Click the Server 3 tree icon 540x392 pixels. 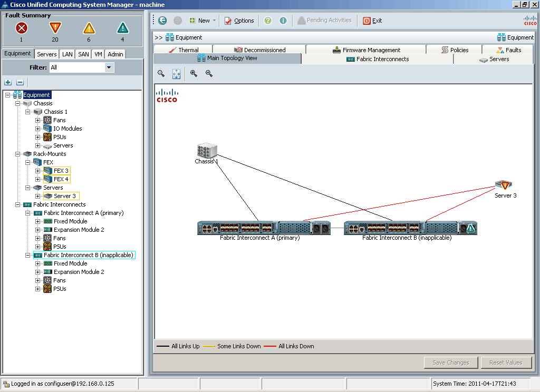48,196
